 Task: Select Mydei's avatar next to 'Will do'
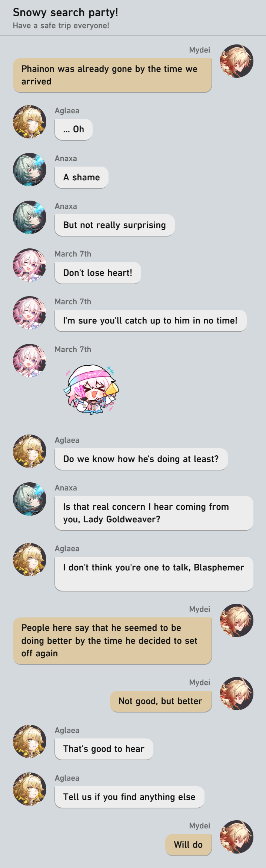236,837
